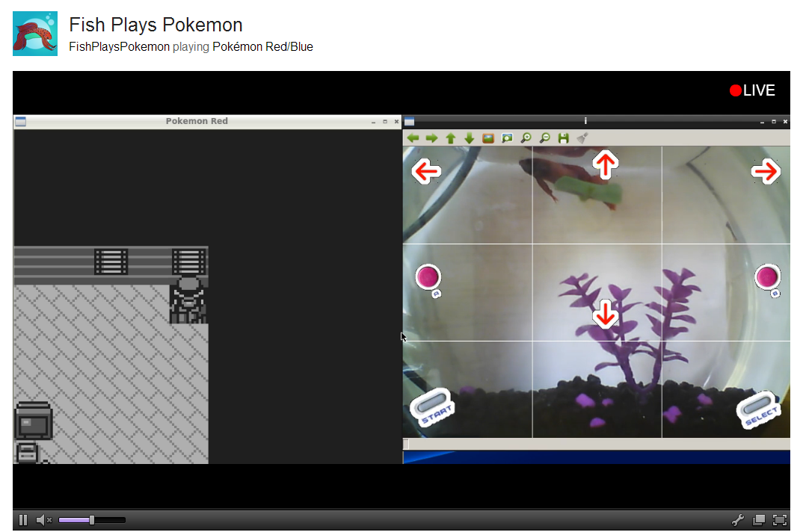Screen dimensions: 803x532
Task: Open the Pokemon Red window menu icon
Action: coord(20,121)
